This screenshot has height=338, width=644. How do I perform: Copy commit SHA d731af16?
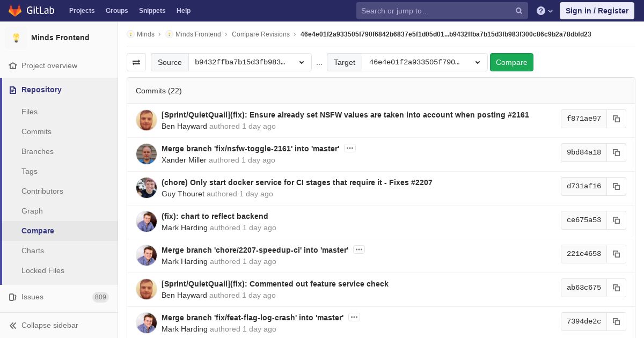pyautogui.click(x=616, y=186)
